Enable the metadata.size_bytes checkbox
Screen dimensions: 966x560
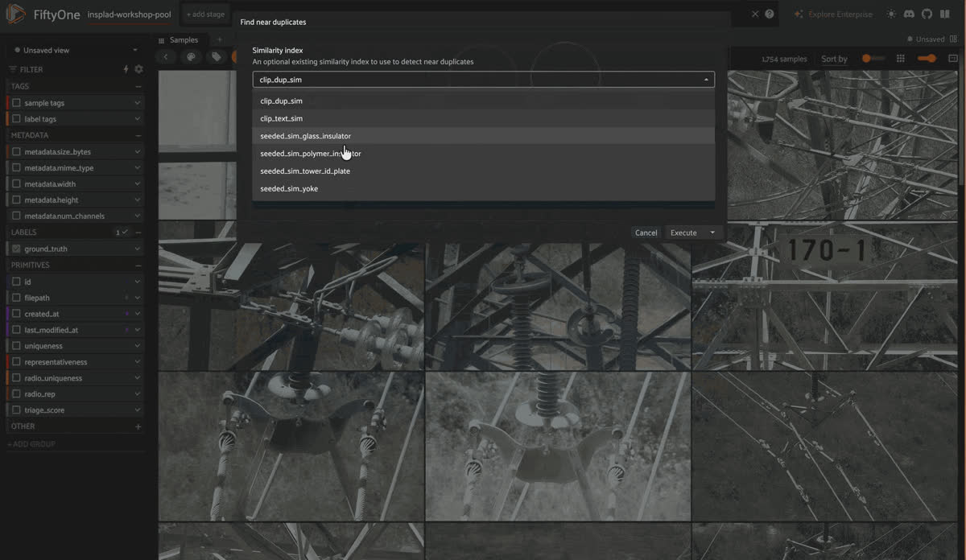pos(16,152)
